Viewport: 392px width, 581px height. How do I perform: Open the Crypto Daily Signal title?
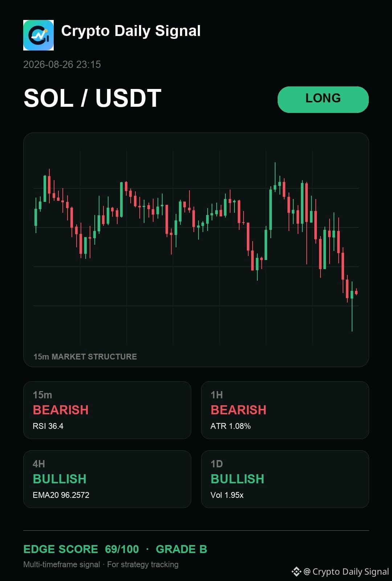tap(131, 31)
